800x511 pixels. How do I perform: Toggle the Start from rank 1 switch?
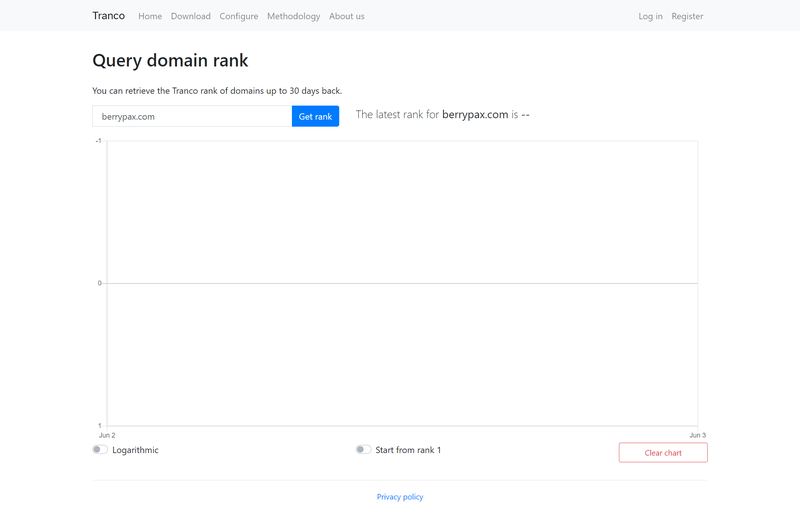(363, 450)
